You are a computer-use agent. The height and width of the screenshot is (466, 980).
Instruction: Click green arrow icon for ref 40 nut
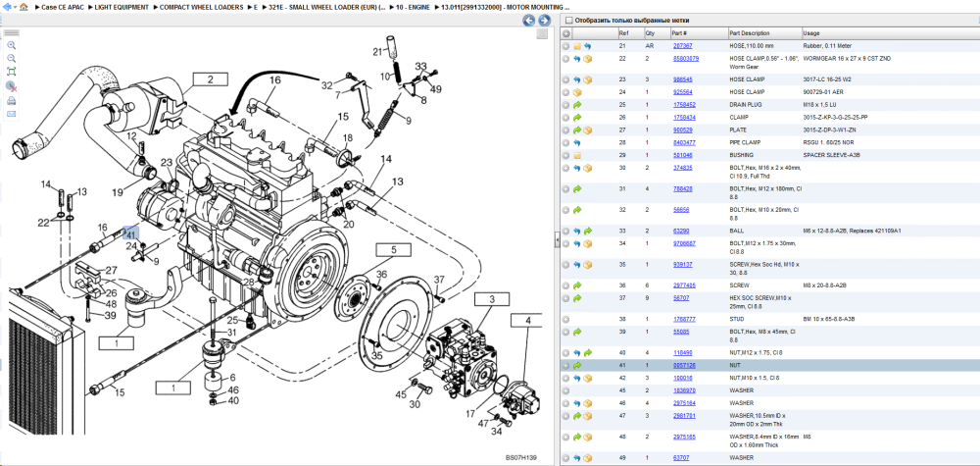coord(587,353)
